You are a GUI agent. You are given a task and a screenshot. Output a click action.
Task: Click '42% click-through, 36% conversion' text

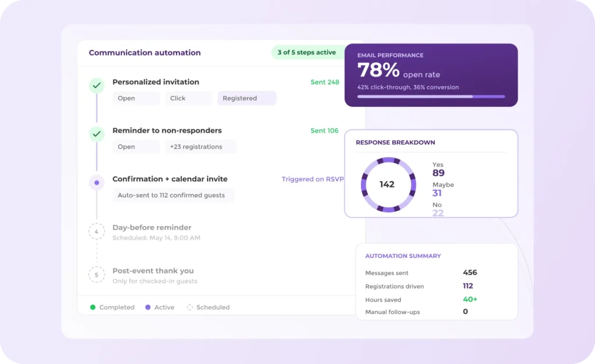coord(408,87)
